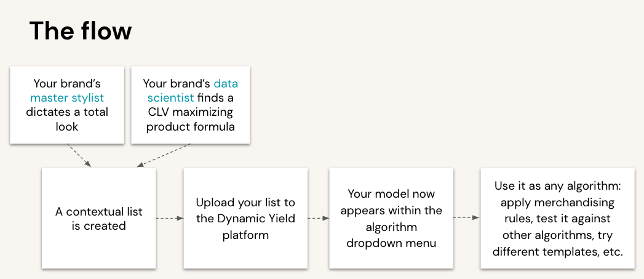Click the dashed arrow below master stylist box
The image size is (644, 279).
tap(79, 155)
